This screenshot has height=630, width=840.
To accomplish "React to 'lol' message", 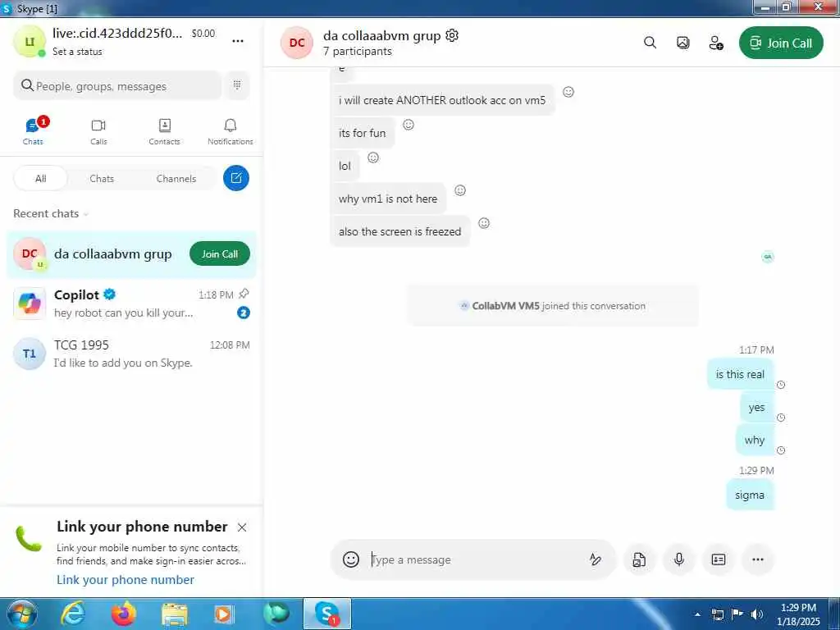I will coord(373,157).
